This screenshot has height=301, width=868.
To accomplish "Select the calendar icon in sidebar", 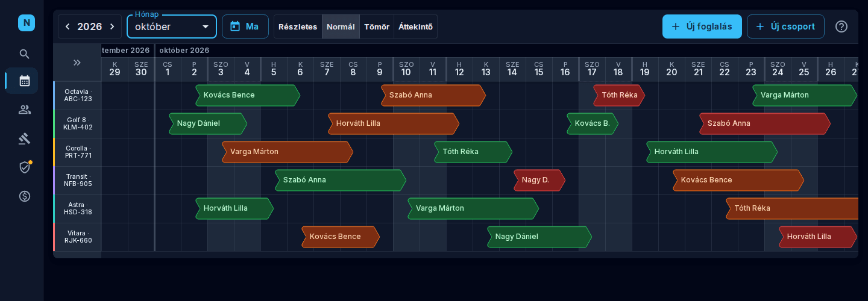I will point(25,81).
